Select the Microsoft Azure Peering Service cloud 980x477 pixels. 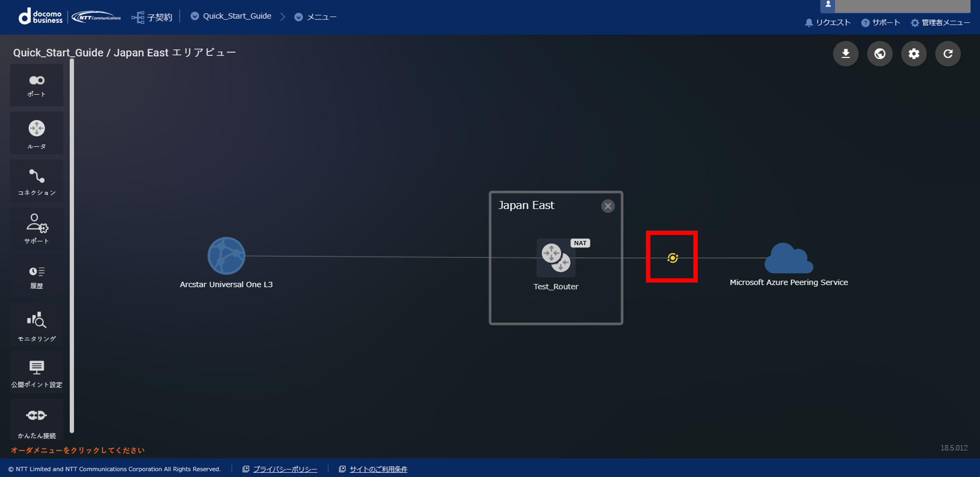[788, 258]
